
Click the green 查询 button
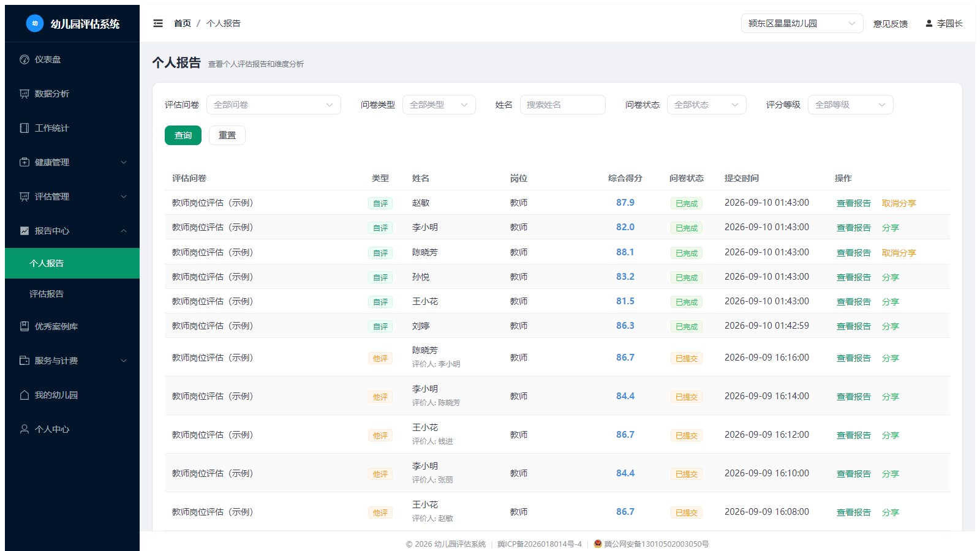183,135
